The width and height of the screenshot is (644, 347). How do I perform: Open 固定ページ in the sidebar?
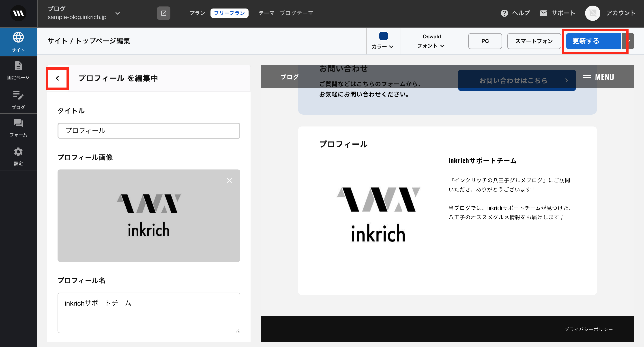[19, 71]
